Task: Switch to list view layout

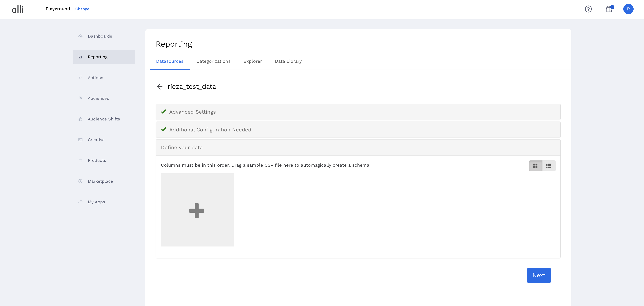Action: 549,166
